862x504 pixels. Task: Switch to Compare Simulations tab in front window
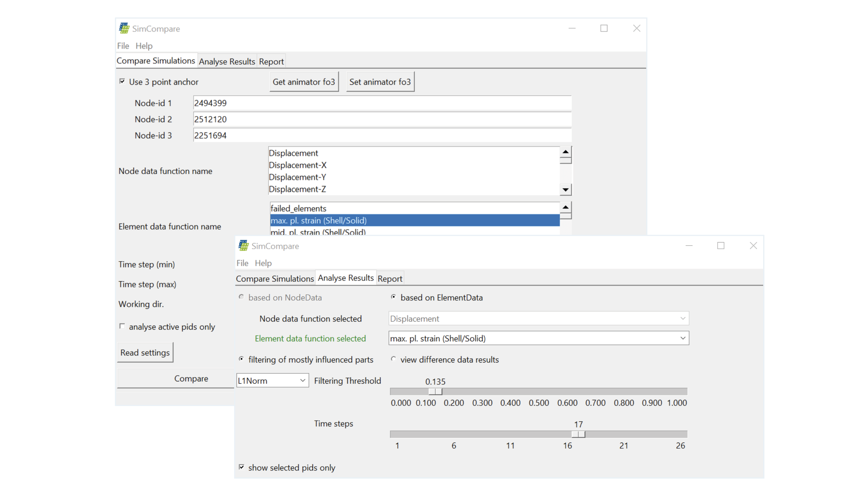coord(275,278)
